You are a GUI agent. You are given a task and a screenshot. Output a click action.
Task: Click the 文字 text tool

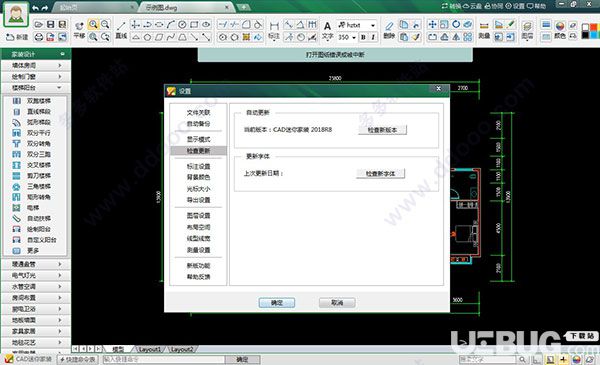[328, 31]
